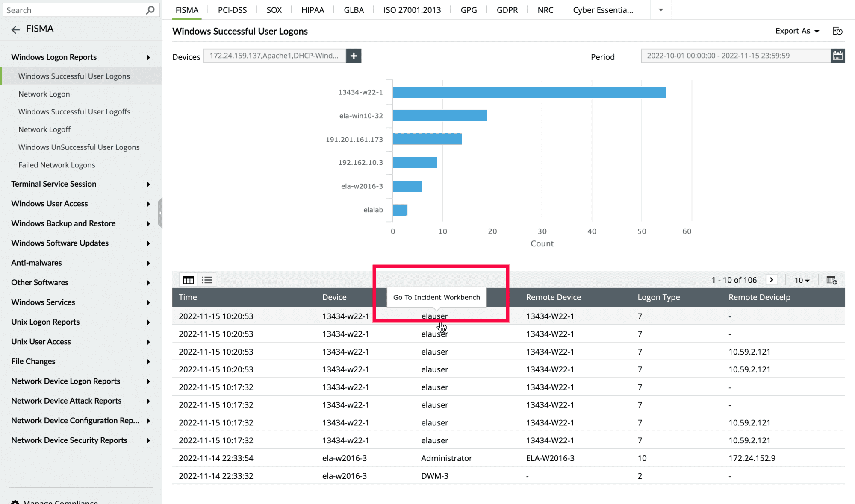Open Windows UnSuccessful User Logons report
Image resolution: width=855 pixels, height=504 pixels.
[79, 147]
